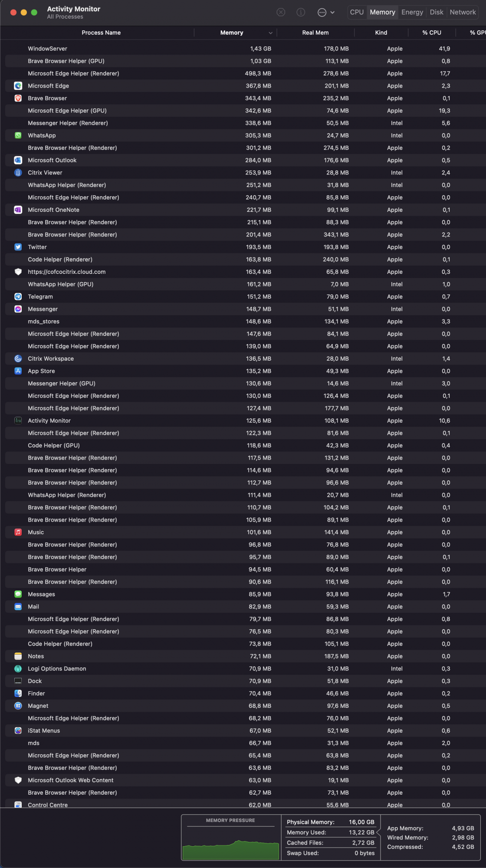Open the Disk tab
486x868 pixels.
coord(436,12)
